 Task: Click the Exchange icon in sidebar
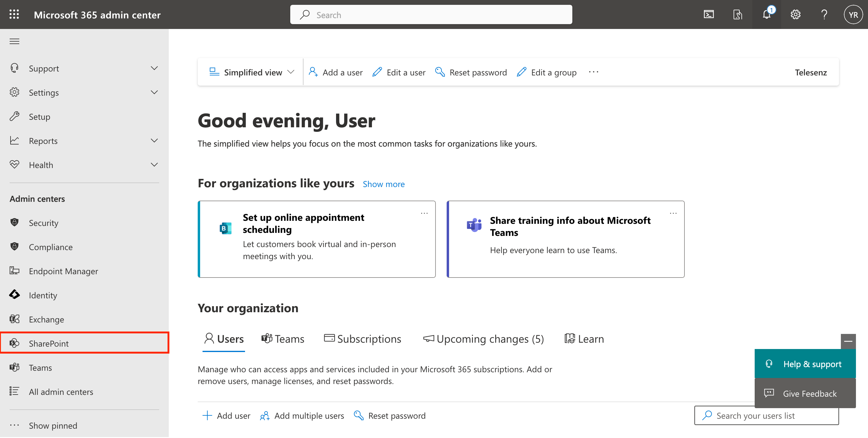tap(14, 319)
